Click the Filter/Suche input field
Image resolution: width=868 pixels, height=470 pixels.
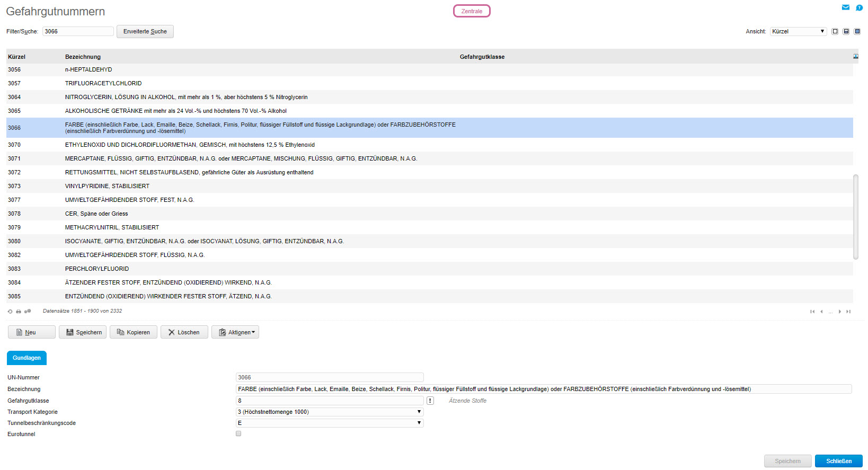78,31
